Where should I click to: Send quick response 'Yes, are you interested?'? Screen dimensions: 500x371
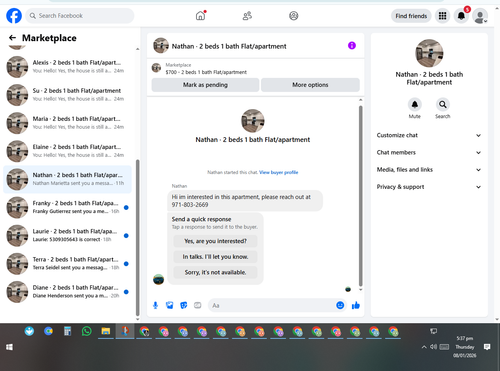[215, 241]
